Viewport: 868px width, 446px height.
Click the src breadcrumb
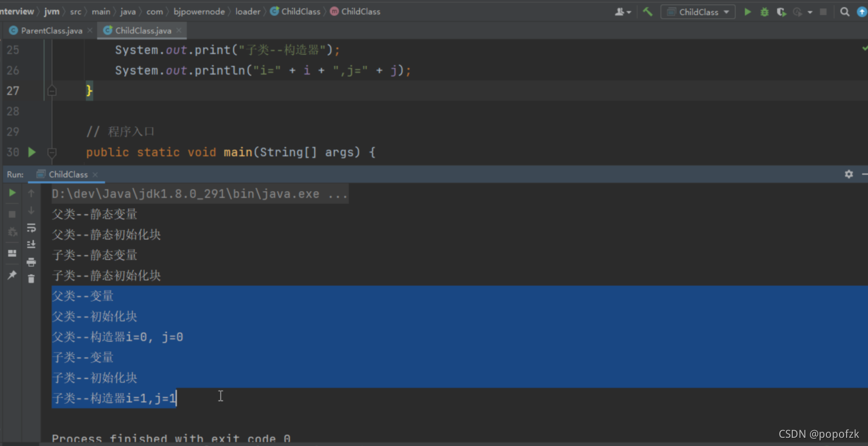76,12
